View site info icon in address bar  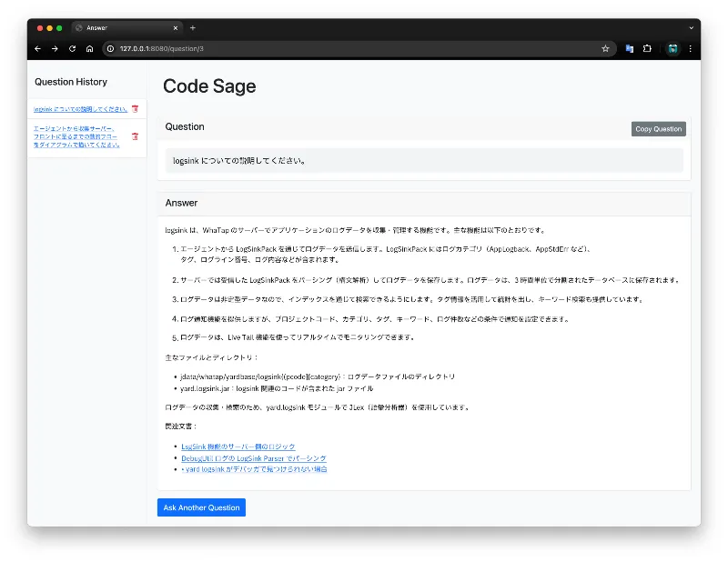[x=110, y=49]
